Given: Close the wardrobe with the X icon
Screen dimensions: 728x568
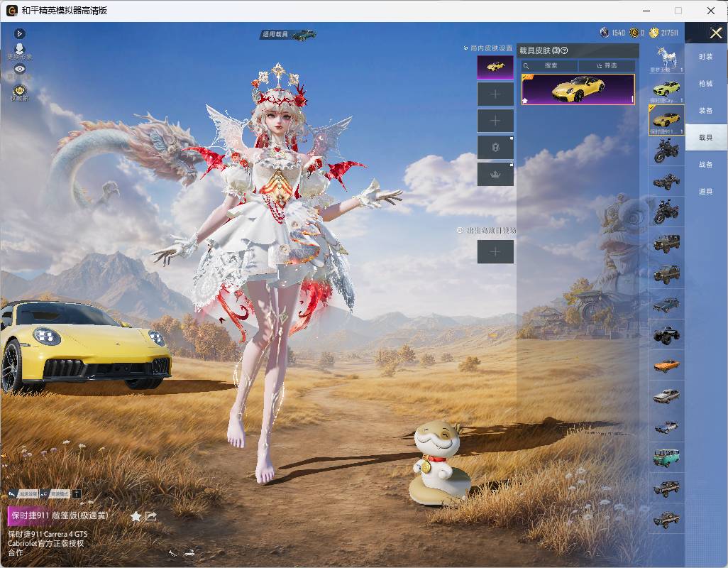Looking at the screenshot, I should click(715, 33).
